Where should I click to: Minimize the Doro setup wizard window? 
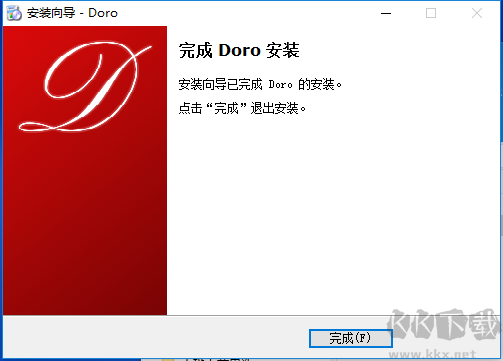[386, 13]
